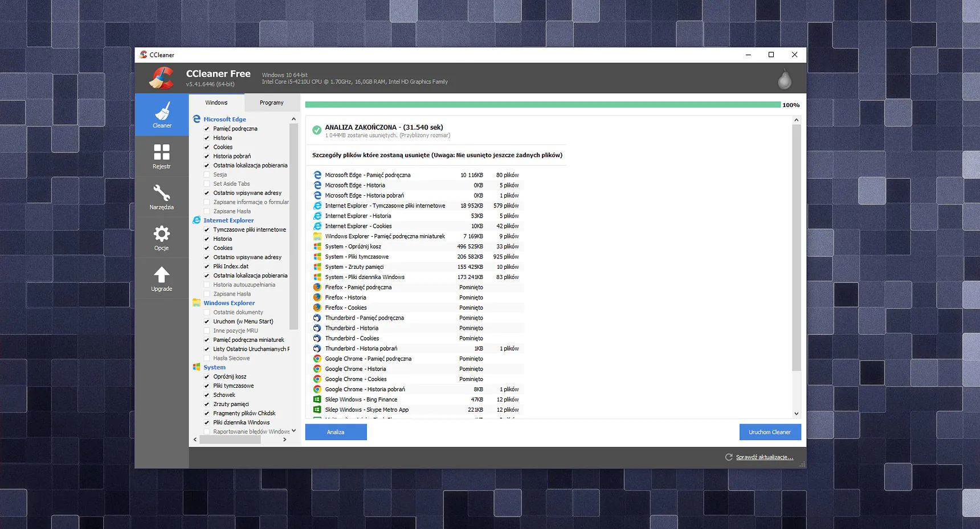This screenshot has height=529, width=980.
Task: Click the CCleaner logo in the header
Action: click(x=162, y=78)
